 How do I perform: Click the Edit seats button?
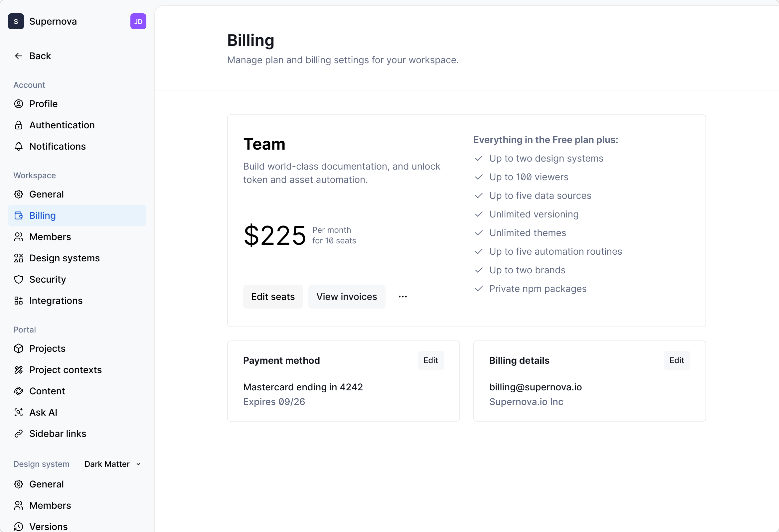coord(273,296)
